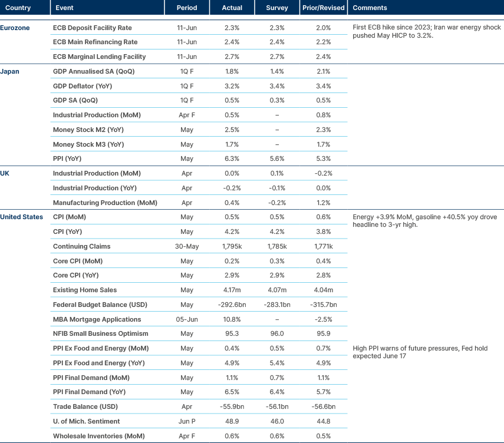
Task: Click Continuing Claims event
Action: click(82, 246)
